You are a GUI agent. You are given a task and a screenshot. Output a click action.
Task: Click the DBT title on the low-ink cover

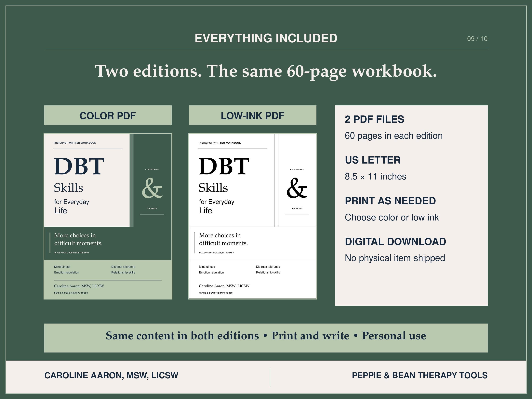(224, 166)
